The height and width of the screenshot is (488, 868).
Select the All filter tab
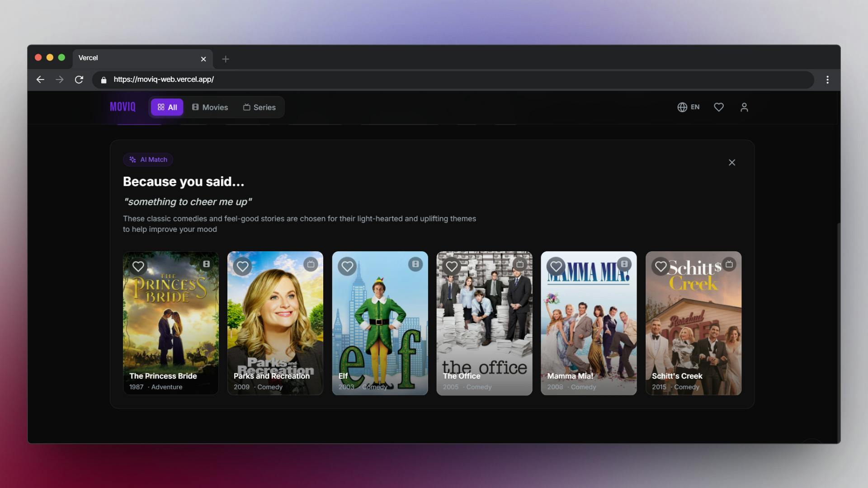(x=167, y=107)
